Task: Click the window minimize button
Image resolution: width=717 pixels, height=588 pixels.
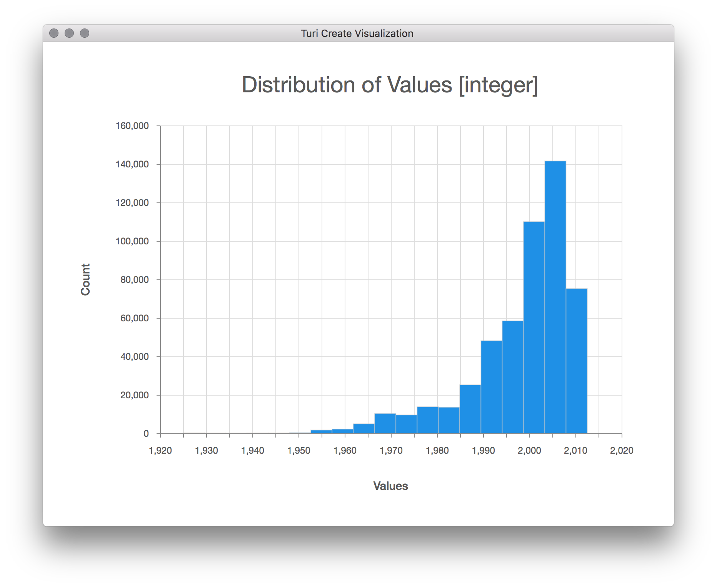Action: click(69, 33)
